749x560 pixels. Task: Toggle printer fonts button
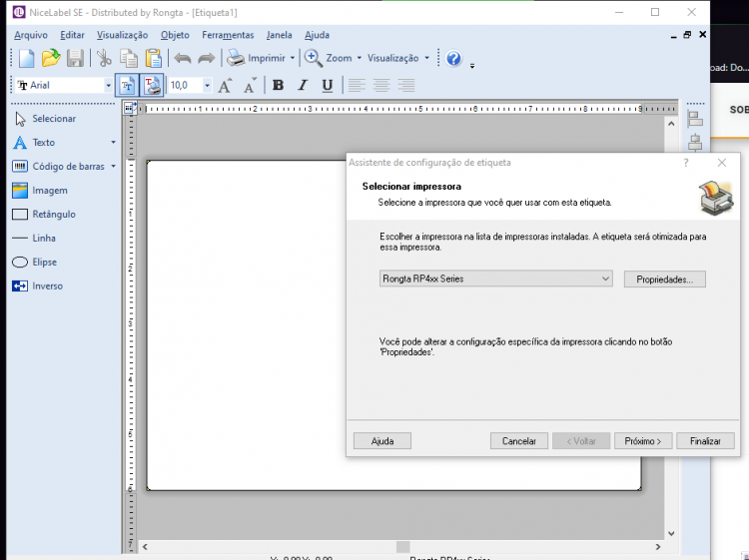click(x=152, y=86)
